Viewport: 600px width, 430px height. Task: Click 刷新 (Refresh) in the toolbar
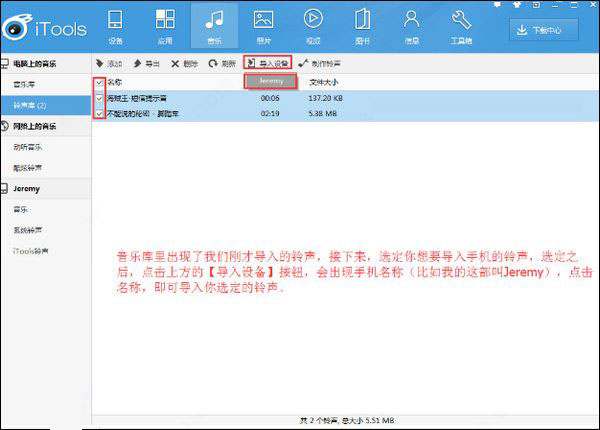222,64
